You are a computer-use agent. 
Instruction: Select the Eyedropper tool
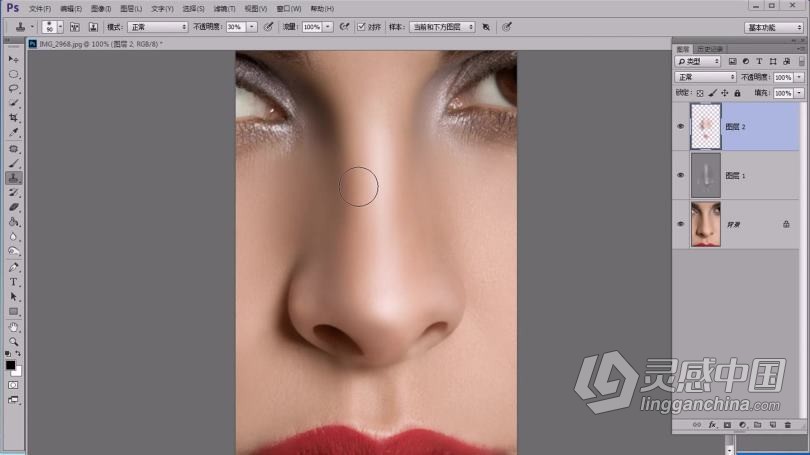click(x=13, y=133)
